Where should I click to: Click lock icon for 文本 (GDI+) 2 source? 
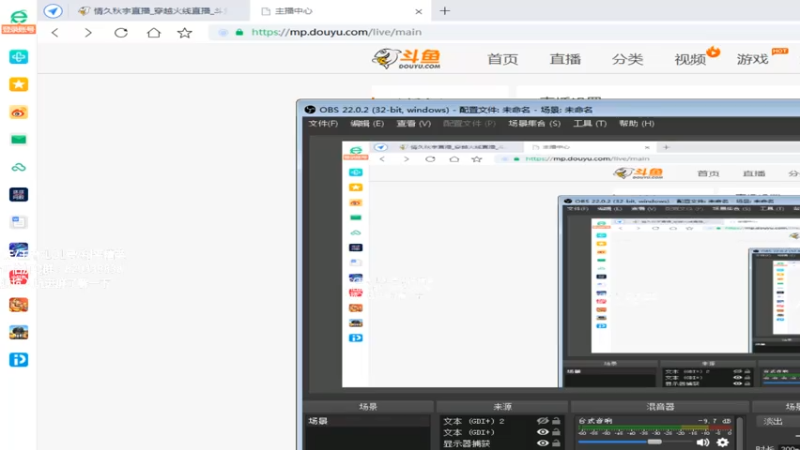tap(556, 421)
